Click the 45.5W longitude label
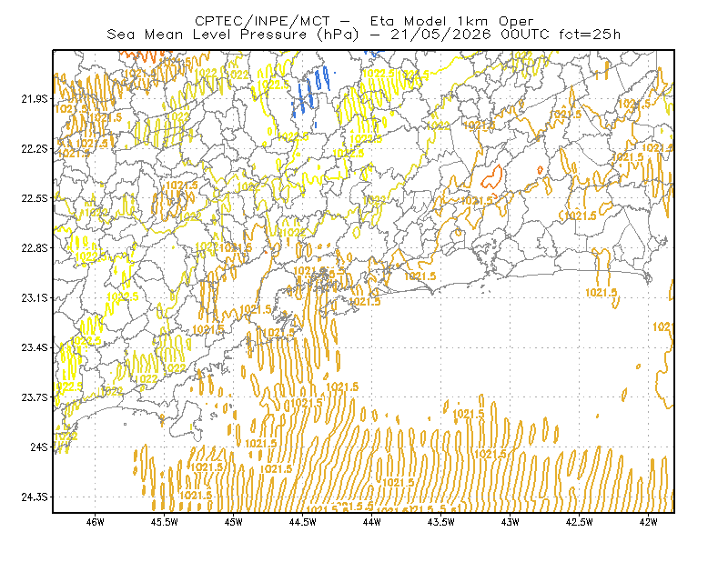Viewport: 728px width, 562px height. coord(165,522)
